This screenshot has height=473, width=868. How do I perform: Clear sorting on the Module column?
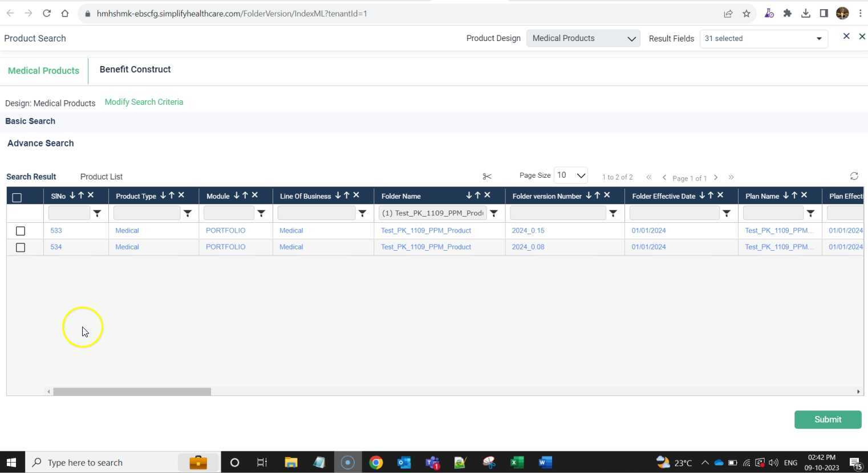255,195
